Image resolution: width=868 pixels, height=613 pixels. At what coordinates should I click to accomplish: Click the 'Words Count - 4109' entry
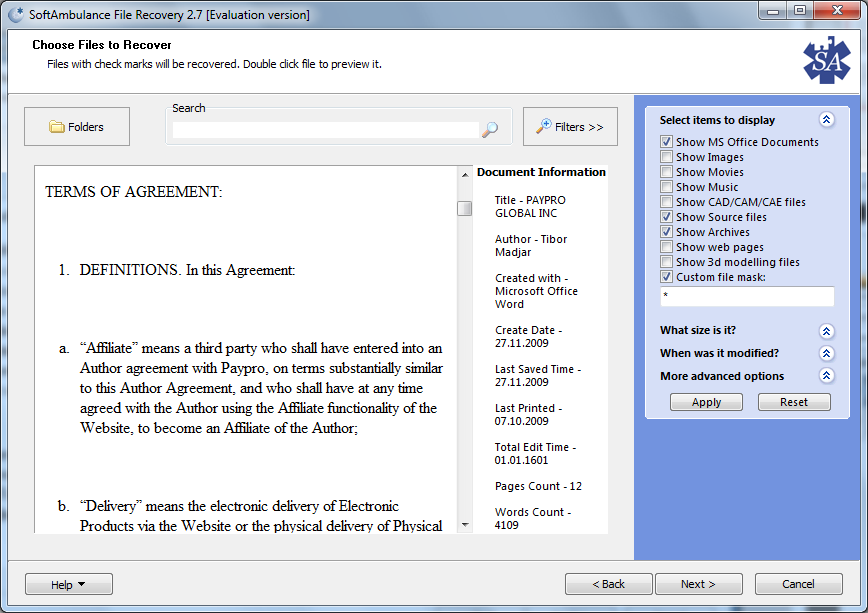(x=533, y=518)
